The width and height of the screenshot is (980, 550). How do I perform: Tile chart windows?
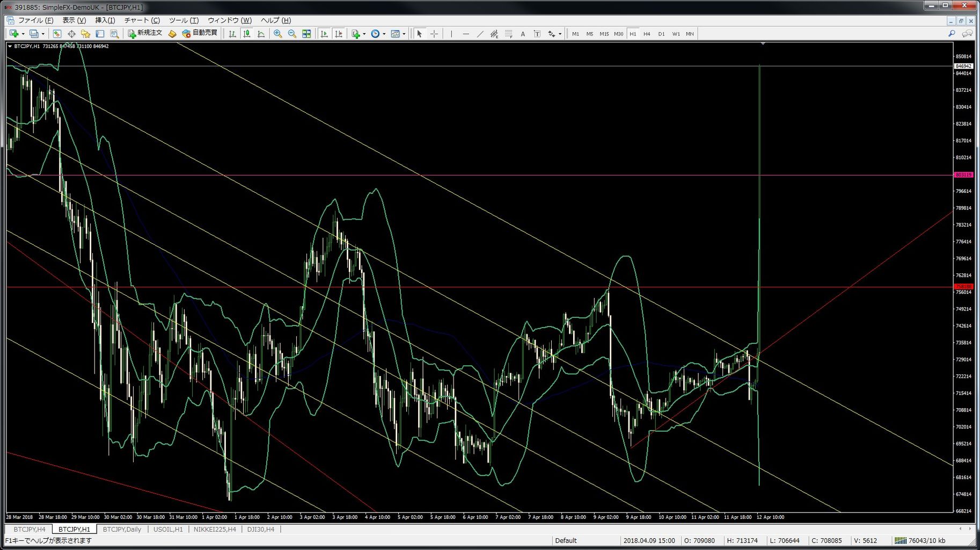pos(306,34)
